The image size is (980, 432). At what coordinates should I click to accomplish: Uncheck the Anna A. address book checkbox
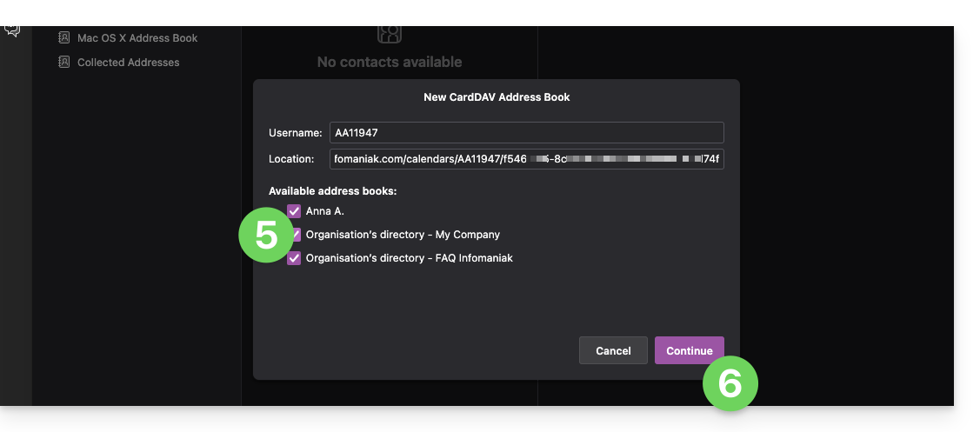coord(294,211)
